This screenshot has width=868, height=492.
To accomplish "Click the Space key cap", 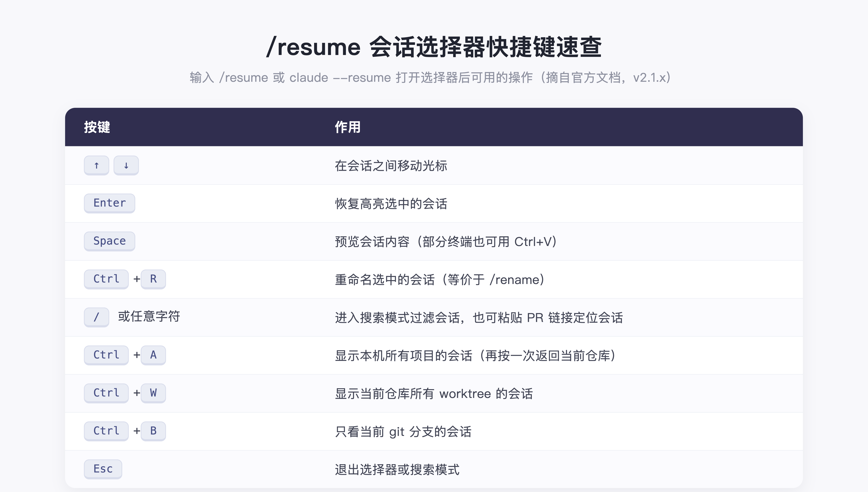I will click(x=109, y=241).
